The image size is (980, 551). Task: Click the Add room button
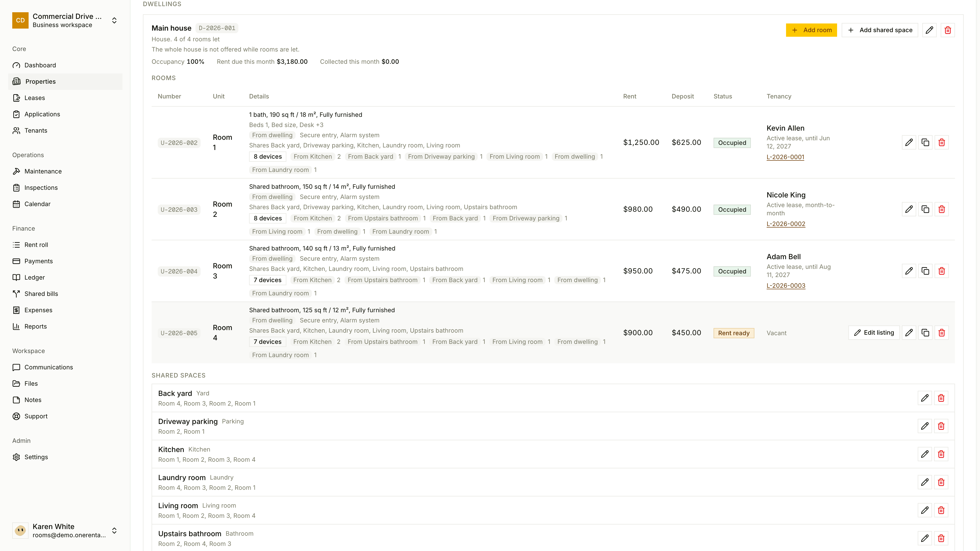[811, 30]
